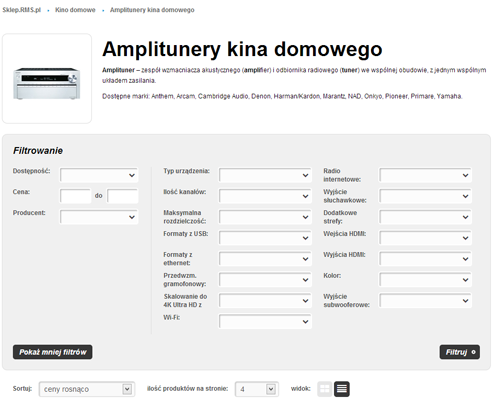Click the amplituner product thumbnail
The width and height of the screenshot is (492, 403).
(x=47, y=78)
